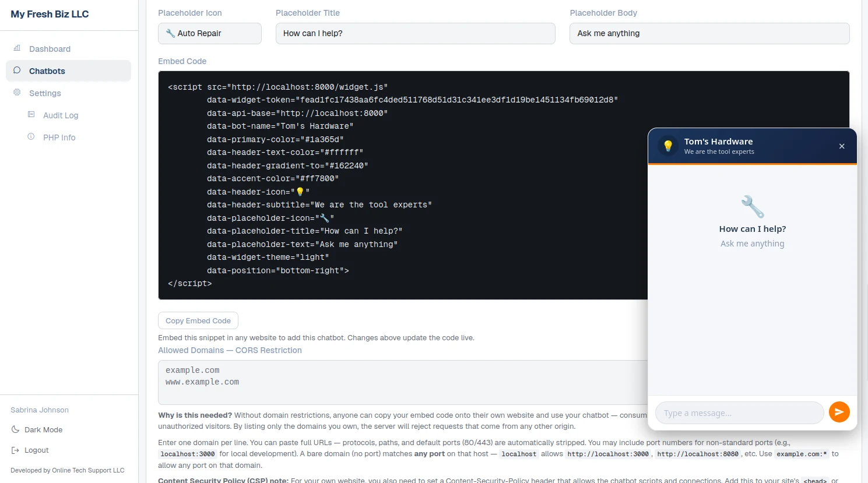868x483 pixels.
Task: Click the Tom's Hardware widget title
Action: [x=718, y=142]
